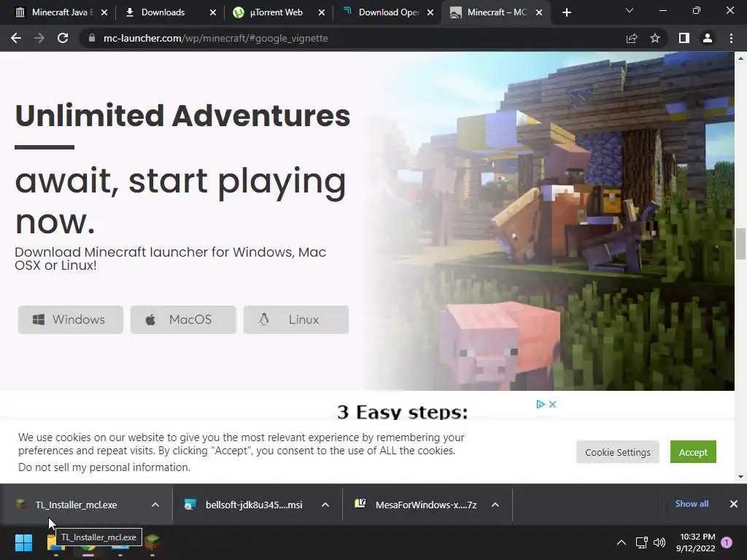Viewport: 747px width, 560px height.
Task: Open volume control tray icon
Action: coord(659,542)
